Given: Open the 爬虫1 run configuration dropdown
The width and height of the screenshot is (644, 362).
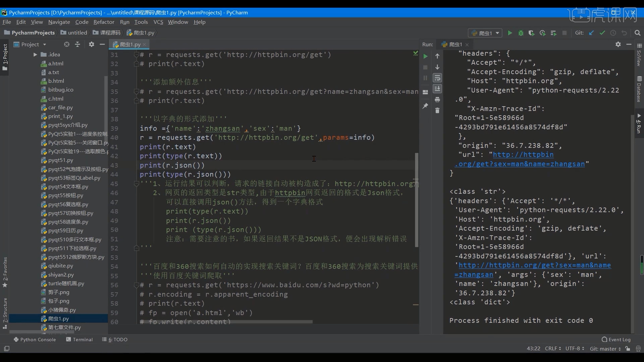Looking at the screenshot, I should tap(485, 33).
